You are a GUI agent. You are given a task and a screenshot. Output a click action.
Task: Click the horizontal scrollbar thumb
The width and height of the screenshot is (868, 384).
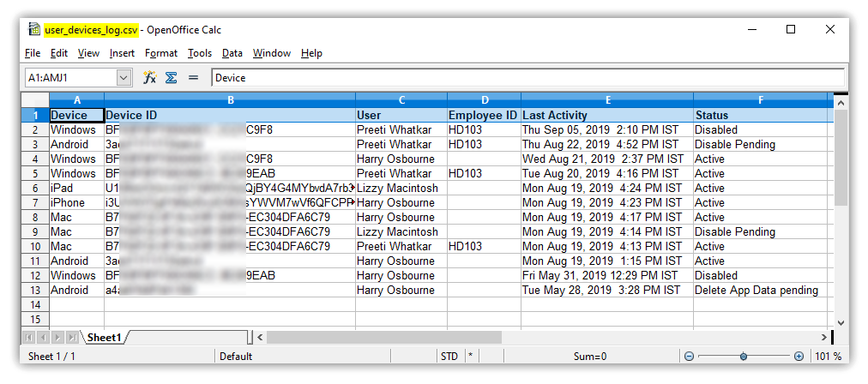pyautogui.click(x=383, y=337)
